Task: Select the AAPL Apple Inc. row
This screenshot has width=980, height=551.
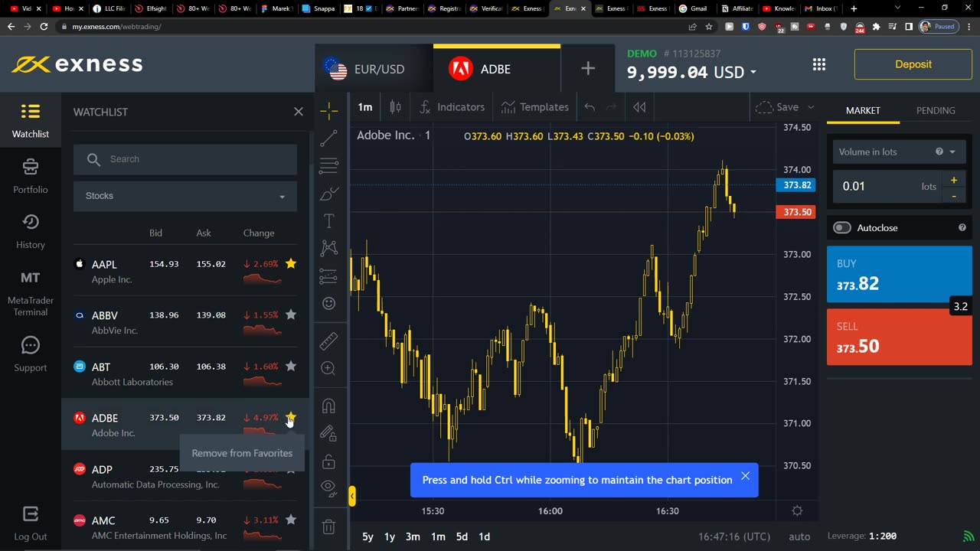Action: [x=185, y=271]
